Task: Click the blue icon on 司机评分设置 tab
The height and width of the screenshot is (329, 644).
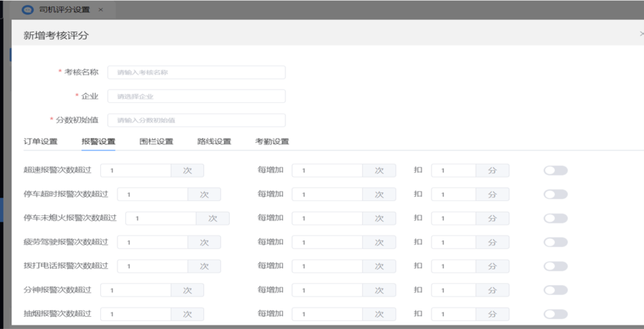Action: coord(27,10)
